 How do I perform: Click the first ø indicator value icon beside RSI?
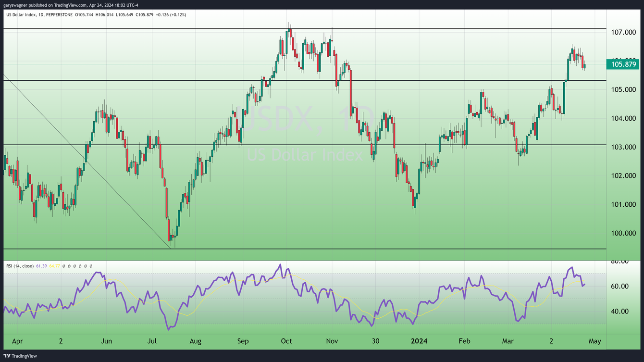63,265
